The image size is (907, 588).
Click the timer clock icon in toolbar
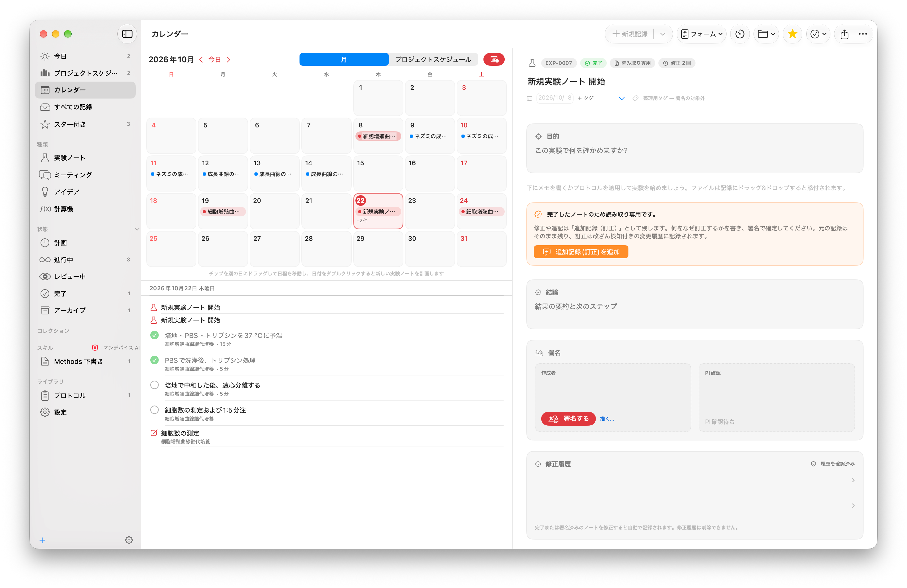pyautogui.click(x=740, y=34)
